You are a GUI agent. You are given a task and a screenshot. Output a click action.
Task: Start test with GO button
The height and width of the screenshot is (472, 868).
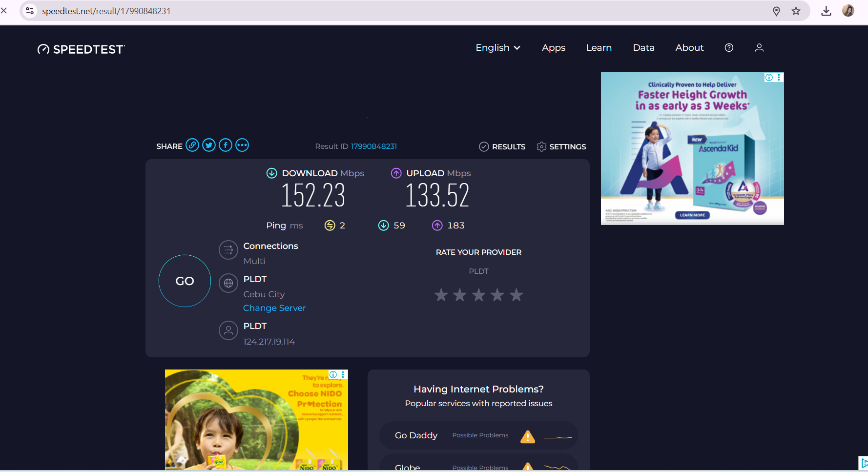[x=185, y=281]
